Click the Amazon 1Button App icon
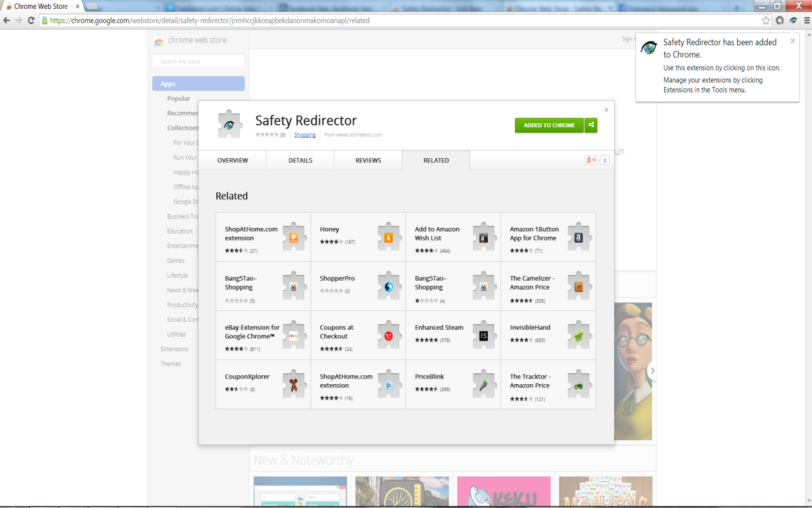The image size is (812, 508). (x=579, y=237)
